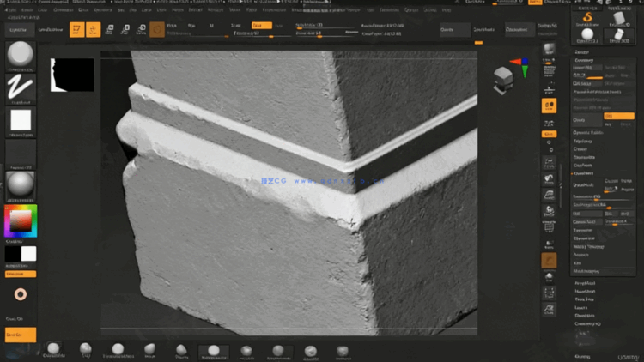Image resolution: width=644 pixels, height=362 pixels.
Task: Select the PolyMesh3D tool thumbnail
Action: tap(619, 36)
